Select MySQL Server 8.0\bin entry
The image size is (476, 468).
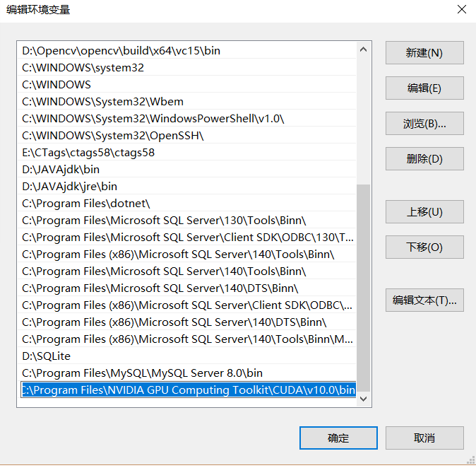187,373
